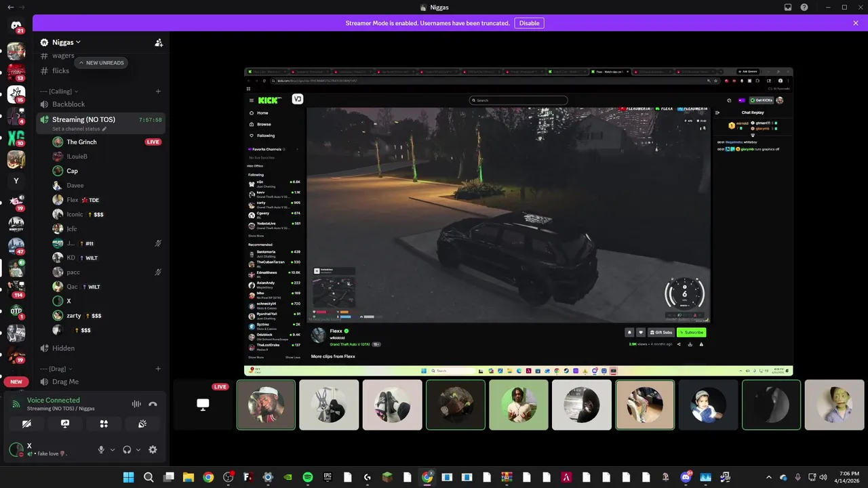Open headphone output options chevron
Screen dimensions: 868x488
[x=138, y=450]
